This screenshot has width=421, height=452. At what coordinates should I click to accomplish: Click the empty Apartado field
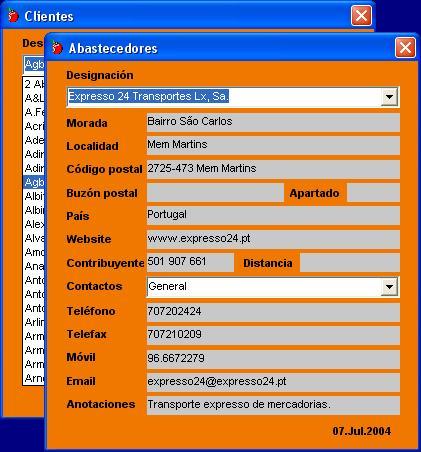(x=373, y=193)
